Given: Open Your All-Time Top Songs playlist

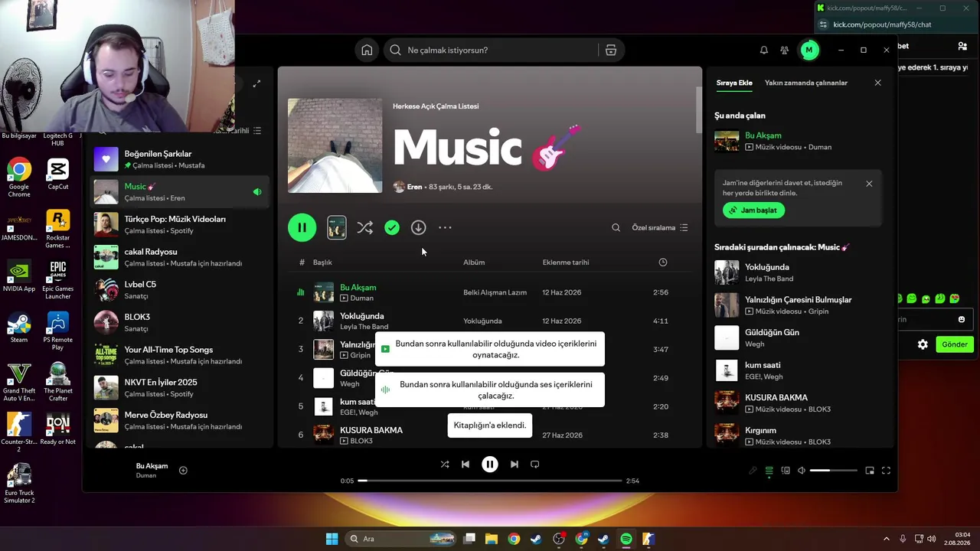Looking at the screenshot, I should [x=180, y=355].
